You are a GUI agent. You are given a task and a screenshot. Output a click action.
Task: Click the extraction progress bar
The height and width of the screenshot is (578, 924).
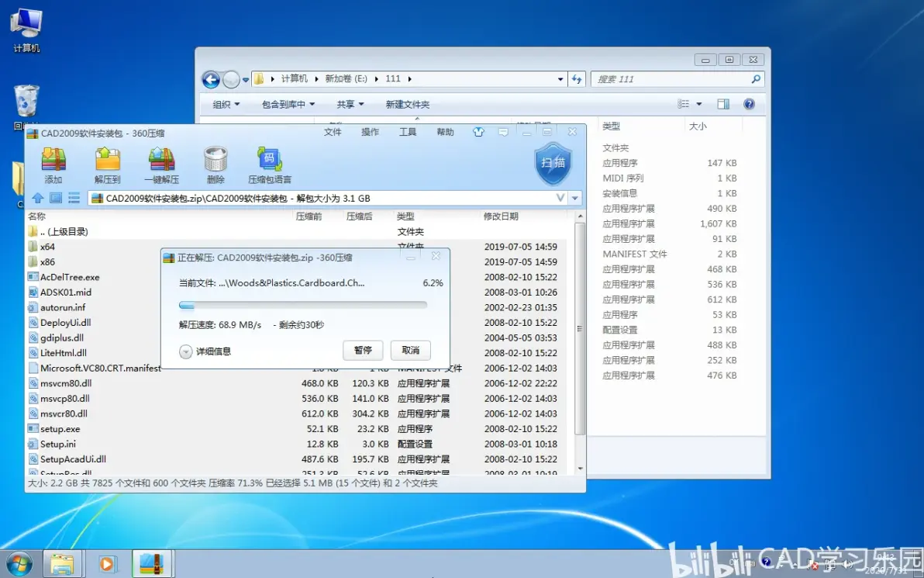[x=303, y=305]
